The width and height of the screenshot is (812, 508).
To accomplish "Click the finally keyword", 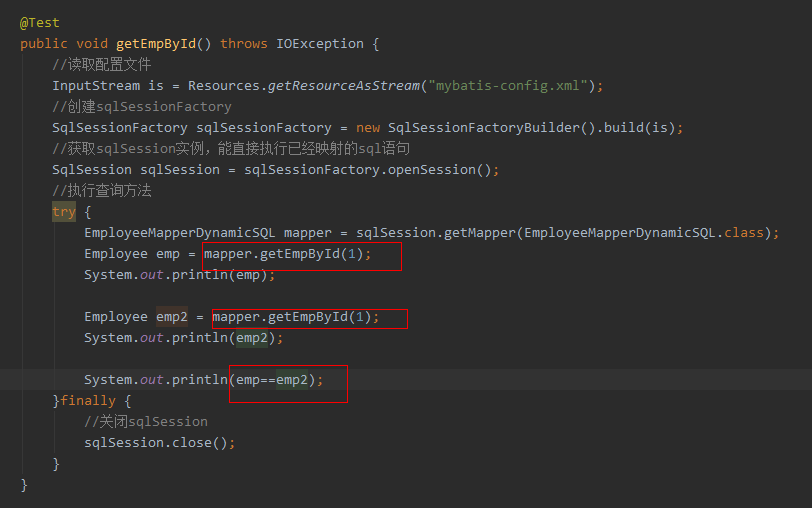I will [88, 400].
